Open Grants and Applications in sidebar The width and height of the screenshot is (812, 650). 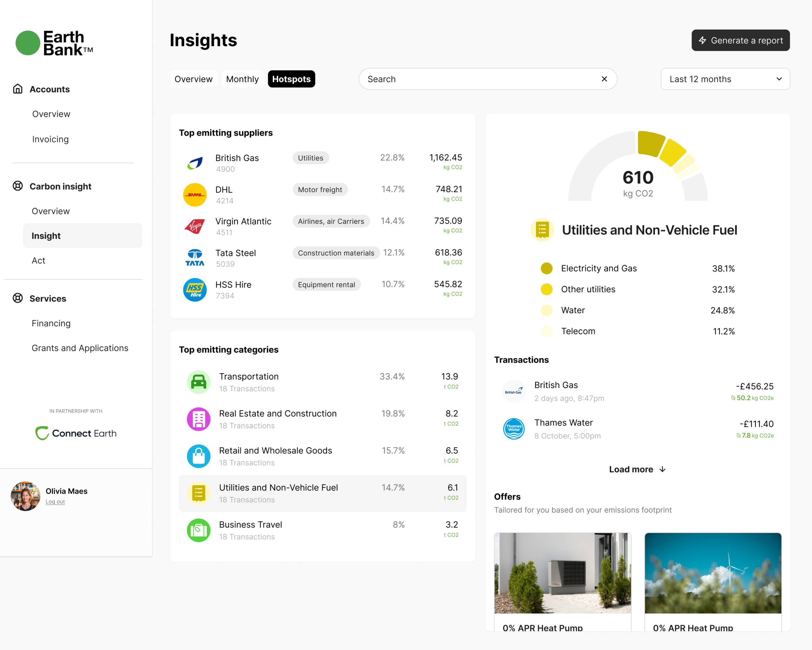pos(80,348)
